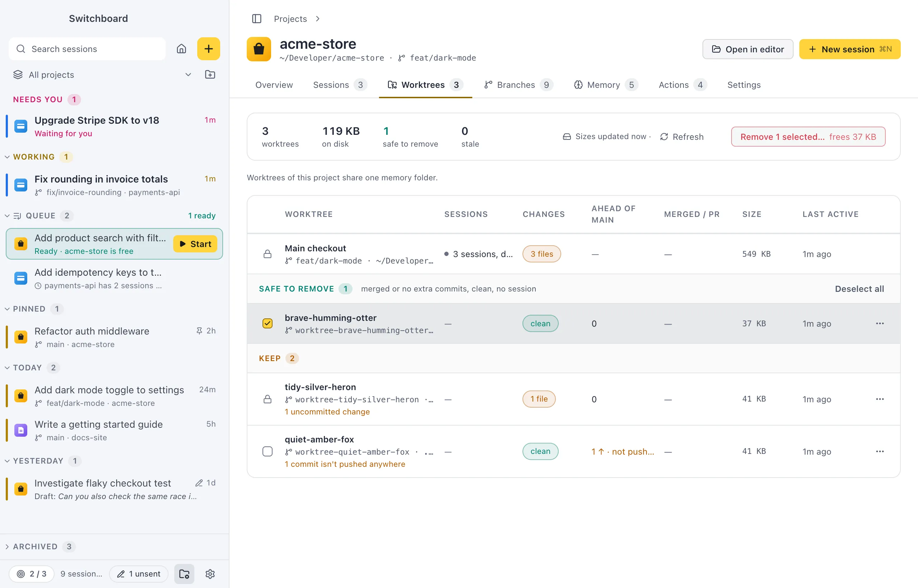Click Remove 1 selected button

pos(808,137)
